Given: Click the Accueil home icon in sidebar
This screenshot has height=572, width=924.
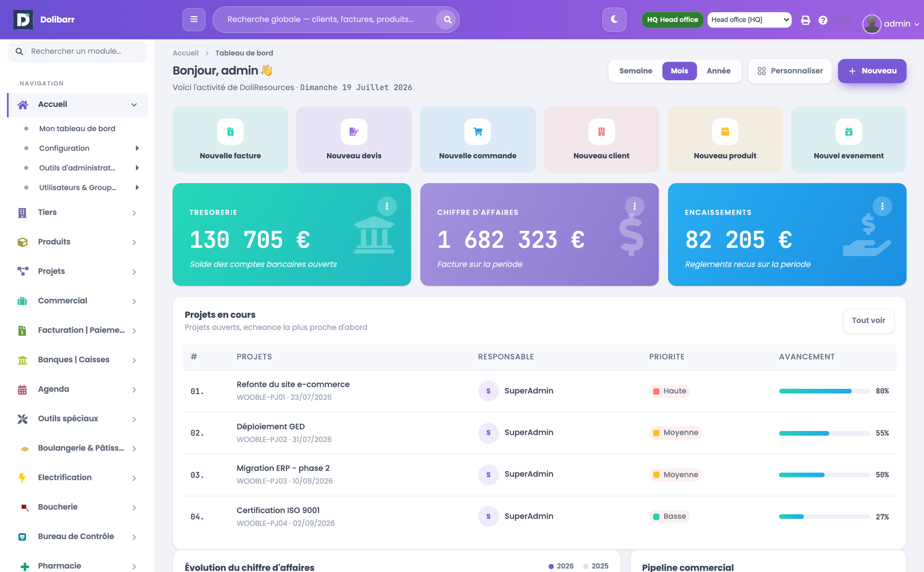Looking at the screenshot, I should coord(22,105).
